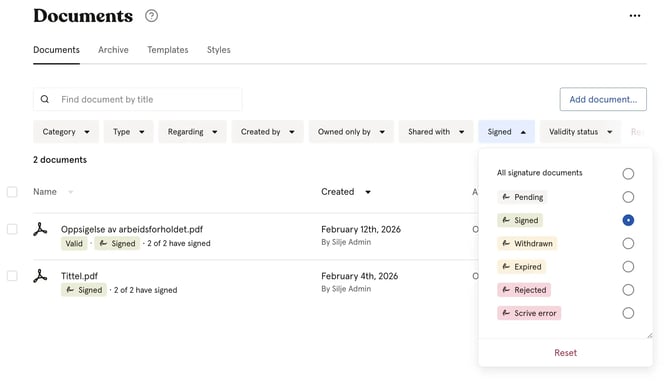Click the Pending signature tag

pyautogui.click(x=522, y=197)
